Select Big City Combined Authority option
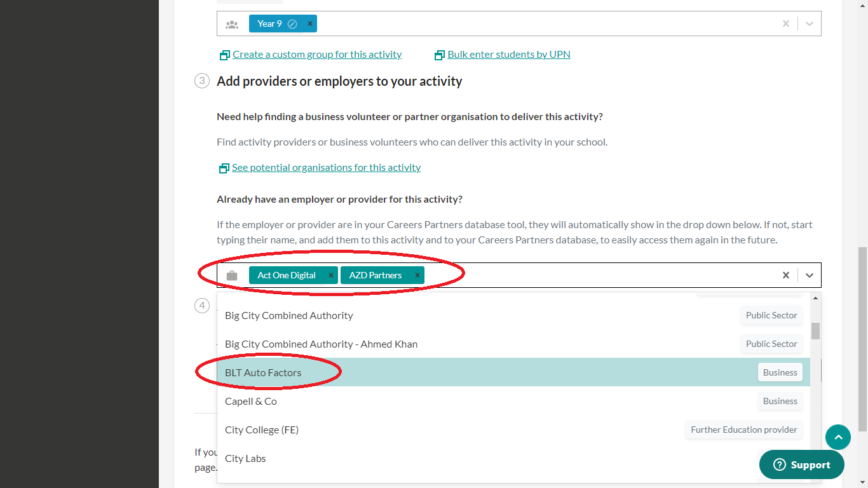The image size is (868, 488). [x=289, y=316]
